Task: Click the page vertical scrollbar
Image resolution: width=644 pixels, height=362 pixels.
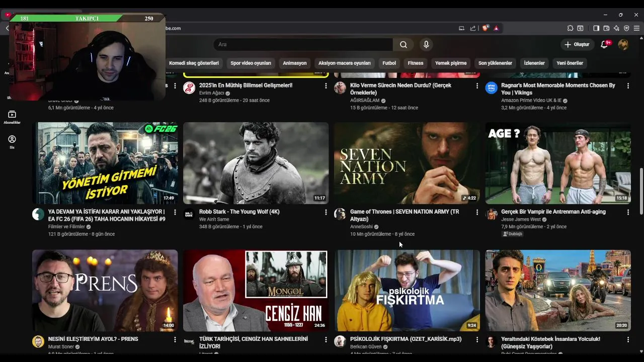Action: 641,191
